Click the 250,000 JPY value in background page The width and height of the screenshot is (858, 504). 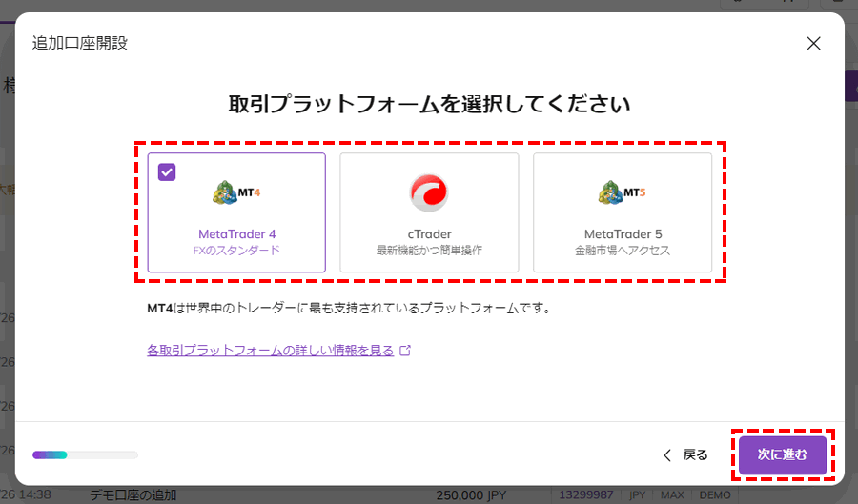click(471, 495)
